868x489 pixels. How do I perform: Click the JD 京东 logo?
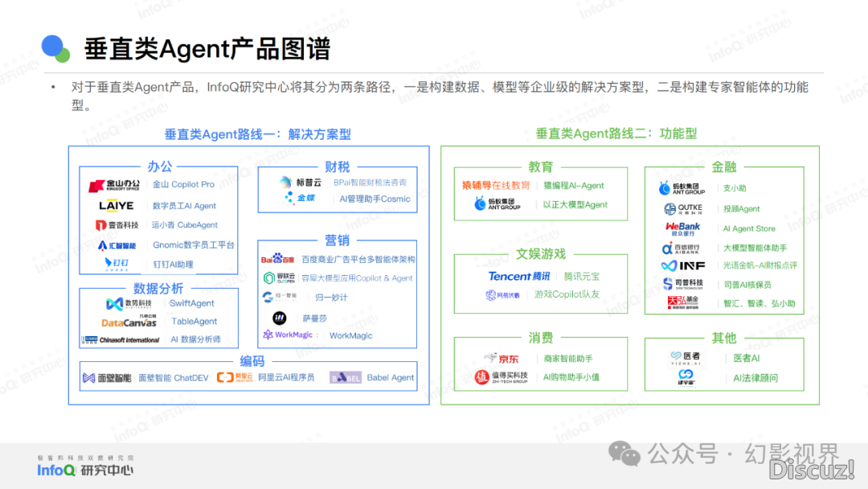502,358
